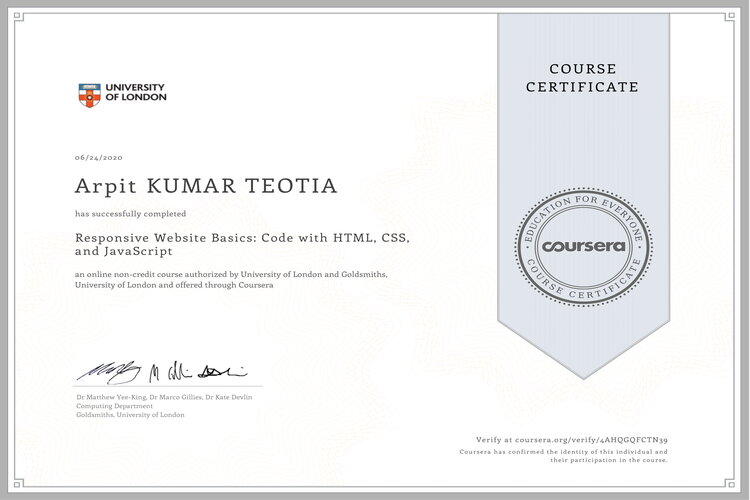
Task: Click the pointed bottom tip of gray ribbon
Action: click(583, 375)
